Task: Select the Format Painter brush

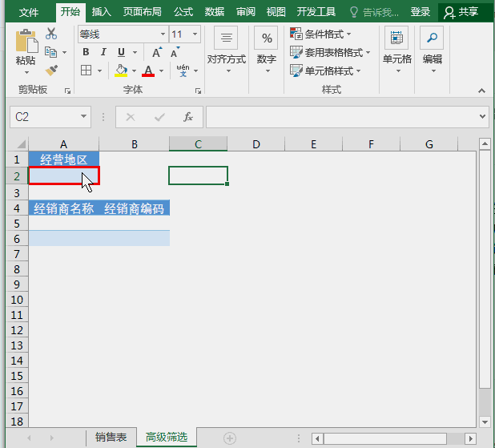Action: pos(51,71)
